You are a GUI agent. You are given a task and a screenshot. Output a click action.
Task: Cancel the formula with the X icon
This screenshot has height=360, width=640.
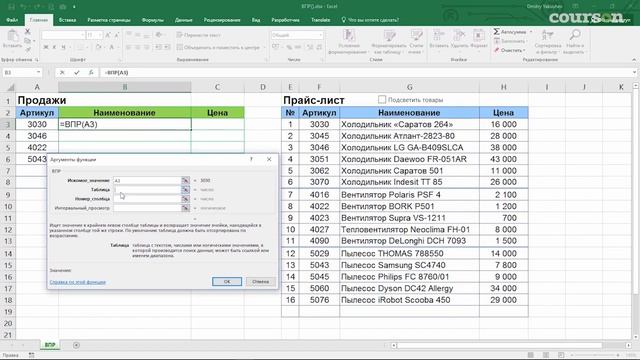tap(62, 72)
